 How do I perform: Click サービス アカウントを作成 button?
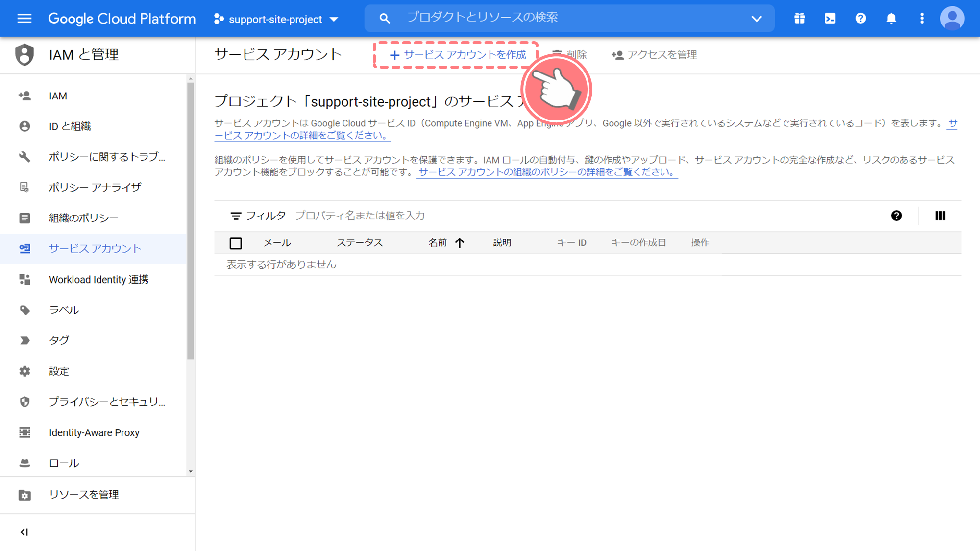[x=458, y=55]
